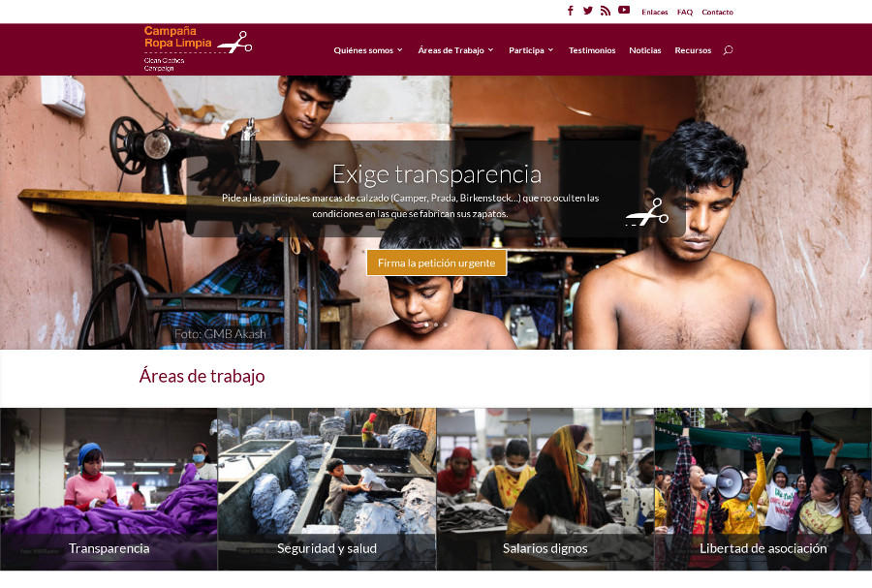Go to the Recursos menu item

[x=693, y=50]
